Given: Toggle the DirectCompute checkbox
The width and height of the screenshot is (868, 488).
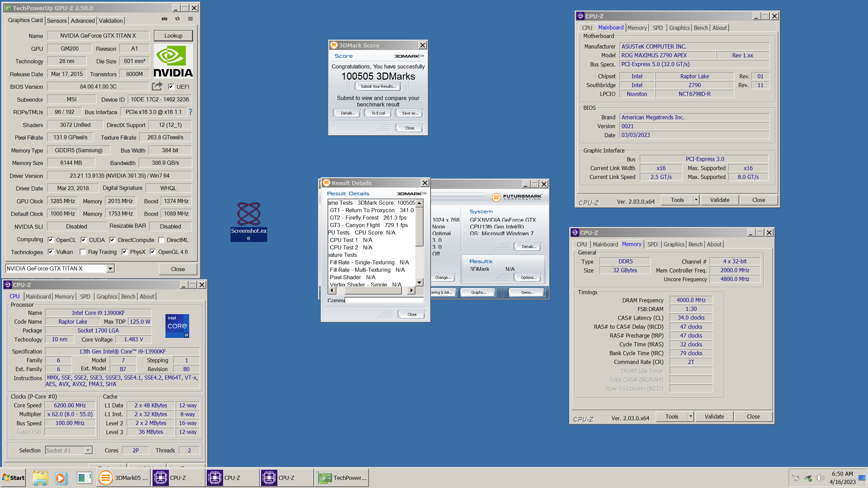Looking at the screenshot, I should (x=113, y=240).
